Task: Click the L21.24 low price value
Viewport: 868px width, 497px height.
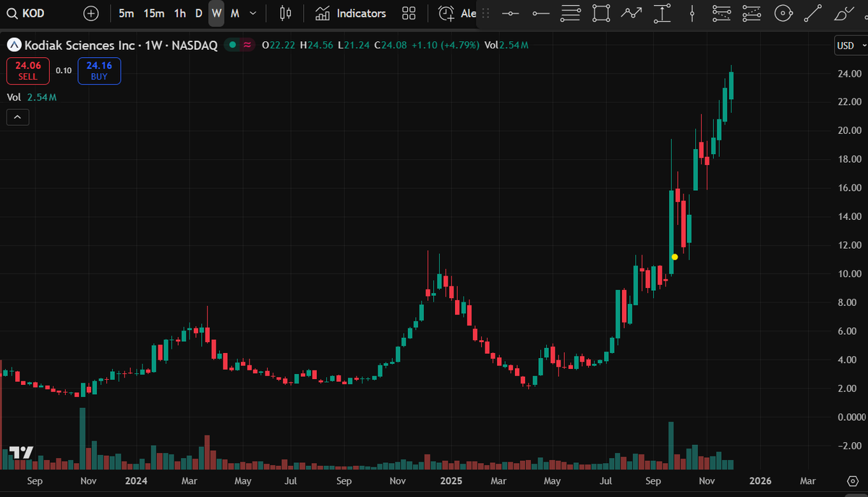Action: 354,45
